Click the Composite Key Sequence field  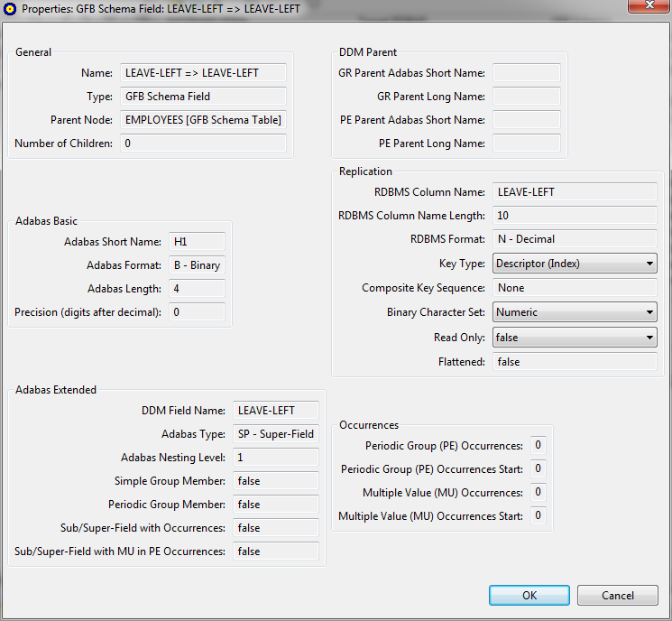point(574,288)
